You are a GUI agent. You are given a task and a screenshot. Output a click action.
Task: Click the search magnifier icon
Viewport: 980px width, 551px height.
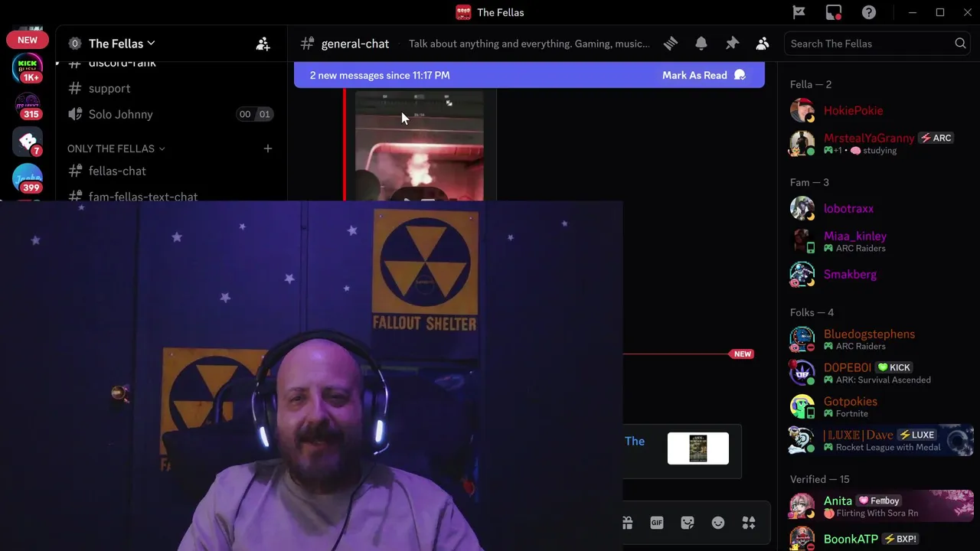point(960,44)
